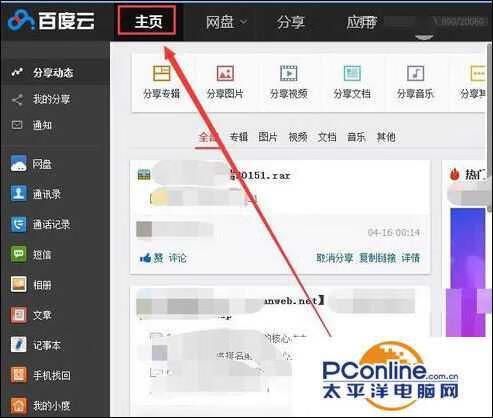Viewport: 493px width, 418px height.
Task: Expand the 网盘 dropdown in top navigation
Action: point(226,22)
